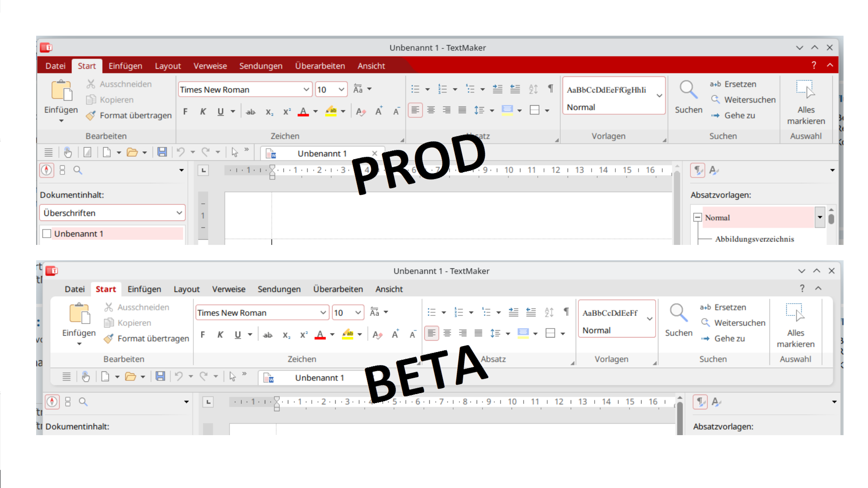Decrease font size in BETA window
The width and height of the screenshot is (868, 488).
413,334
